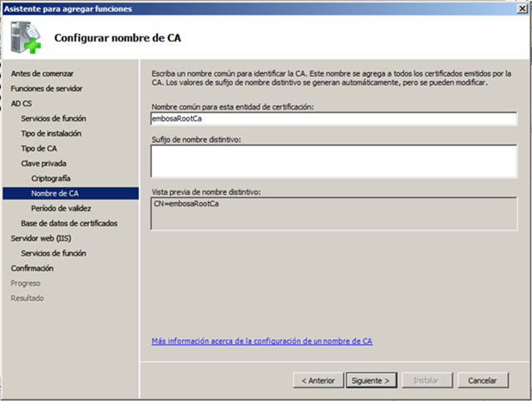The height and width of the screenshot is (401, 532).
Task: Navigate to Tipo de CA step
Action: (x=39, y=148)
